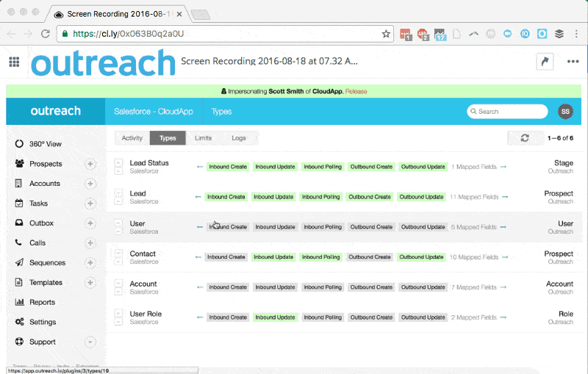Toggle Inbound Create for Contact row
This screenshot has height=374, width=588.
226,257
